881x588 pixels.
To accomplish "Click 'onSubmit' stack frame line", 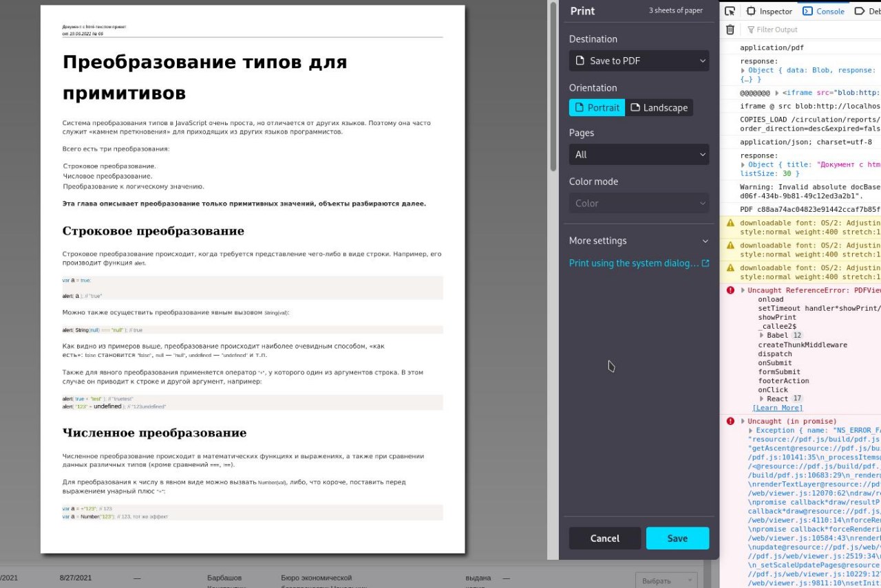I will point(775,362).
